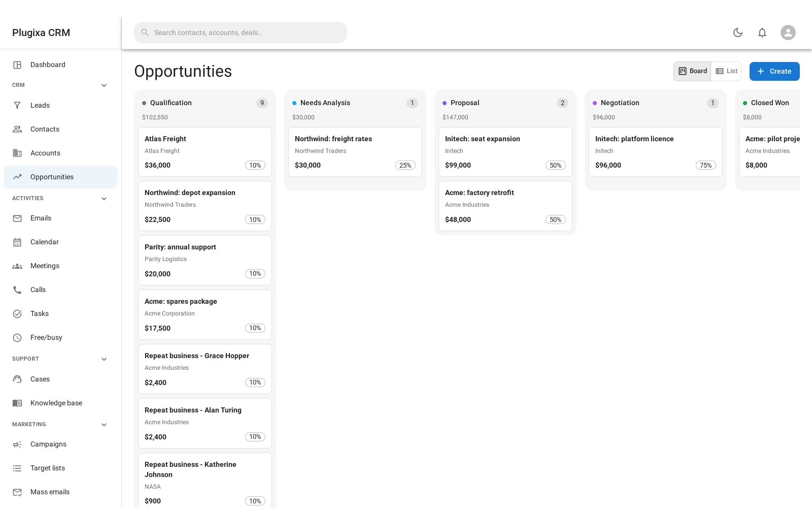The width and height of the screenshot is (812, 508).
Task: Click the Free/busy clock icon
Action: 17,338
